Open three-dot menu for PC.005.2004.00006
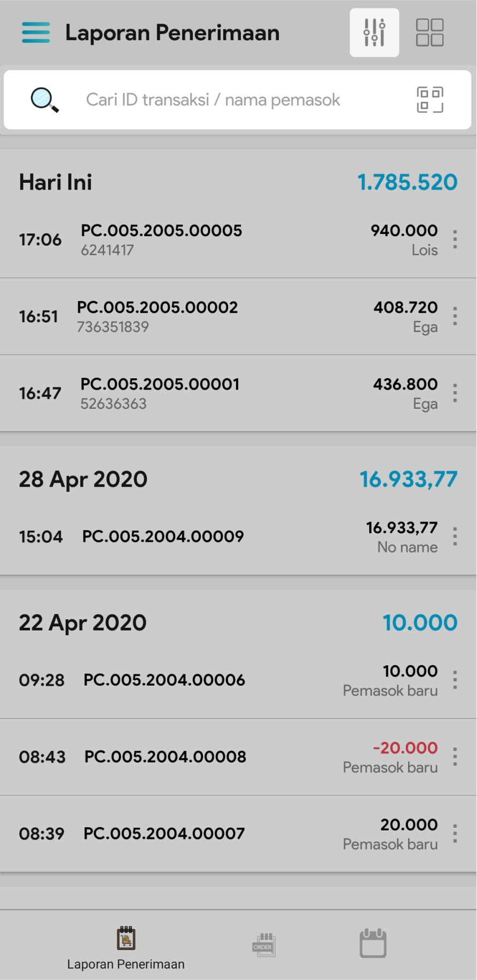477x980 pixels. 455,680
